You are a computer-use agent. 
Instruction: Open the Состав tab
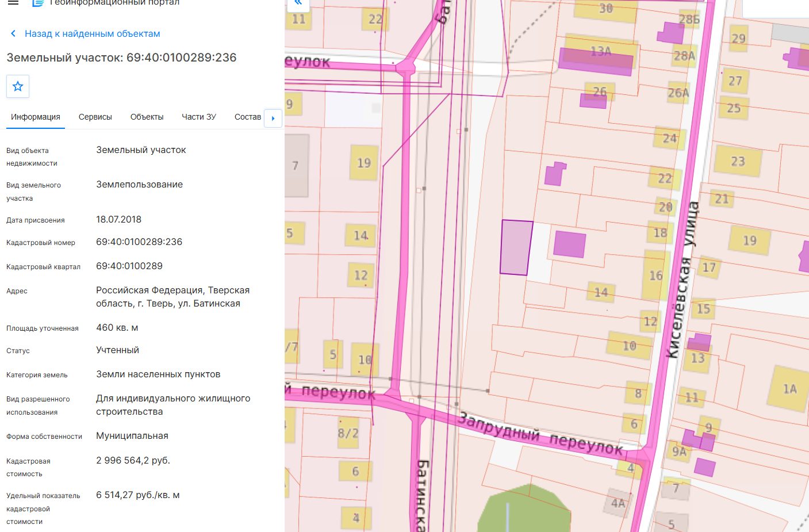coord(248,117)
